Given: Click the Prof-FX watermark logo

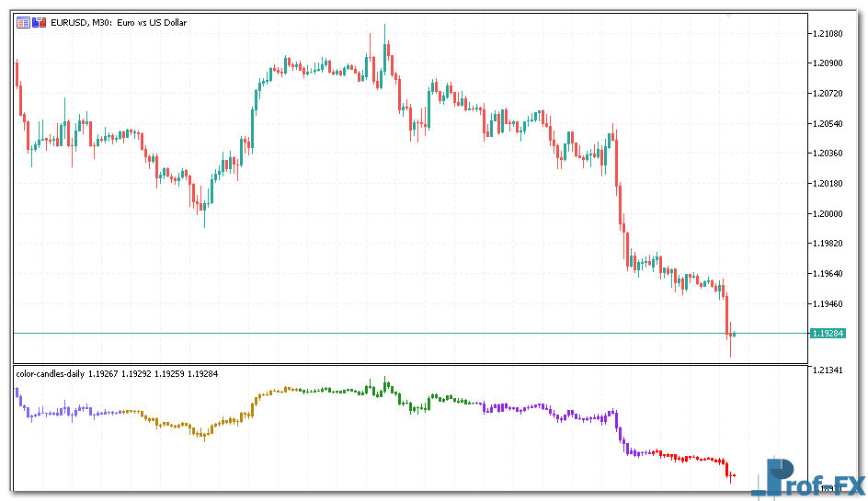Looking at the screenshot, I should pyautogui.click(x=807, y=479).
